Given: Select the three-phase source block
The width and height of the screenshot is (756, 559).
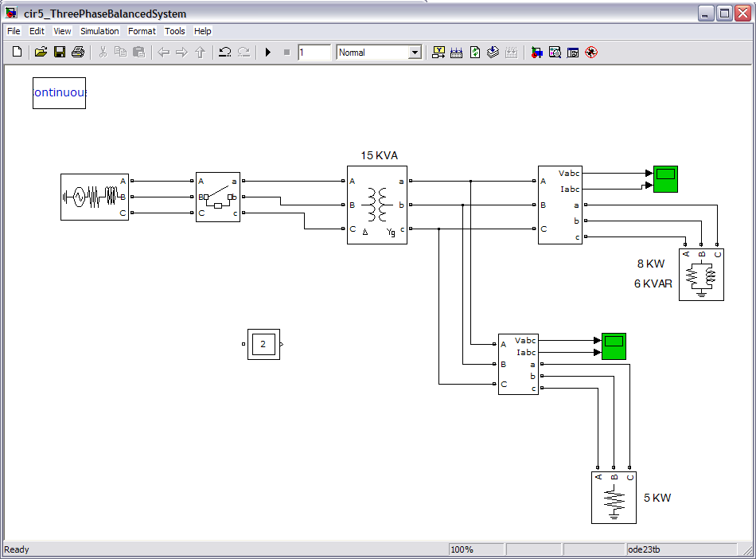Looking at the screenshot, I should click(x=95, y=197).
